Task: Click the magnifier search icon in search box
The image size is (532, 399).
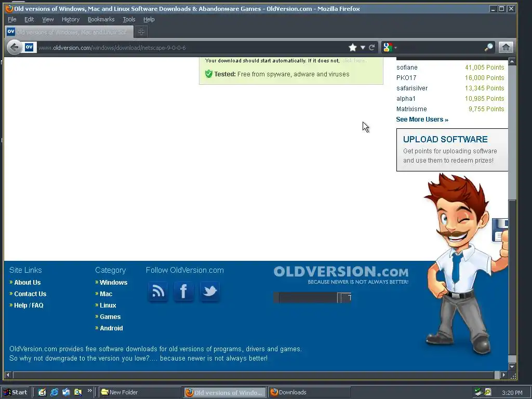Action: pos(488,47)
